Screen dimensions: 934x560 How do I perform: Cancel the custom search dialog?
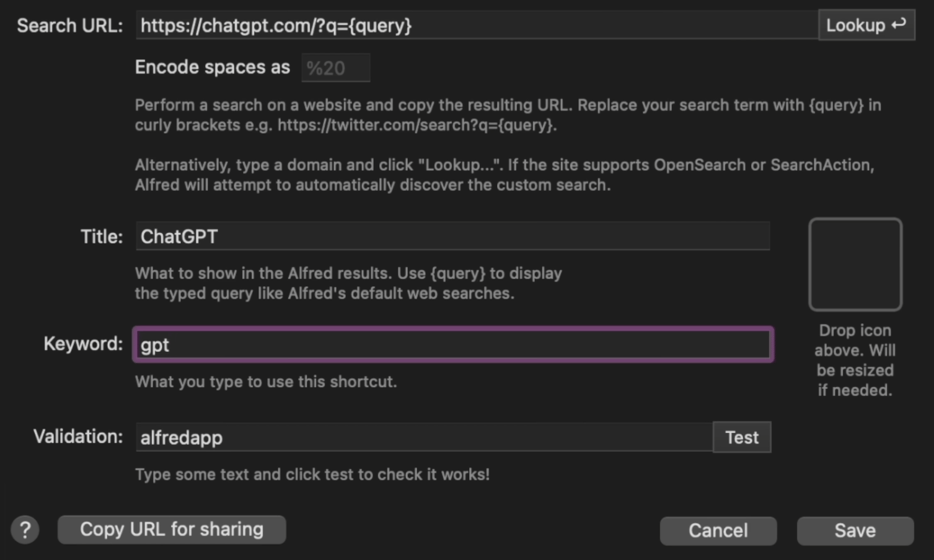coord(718,531)
